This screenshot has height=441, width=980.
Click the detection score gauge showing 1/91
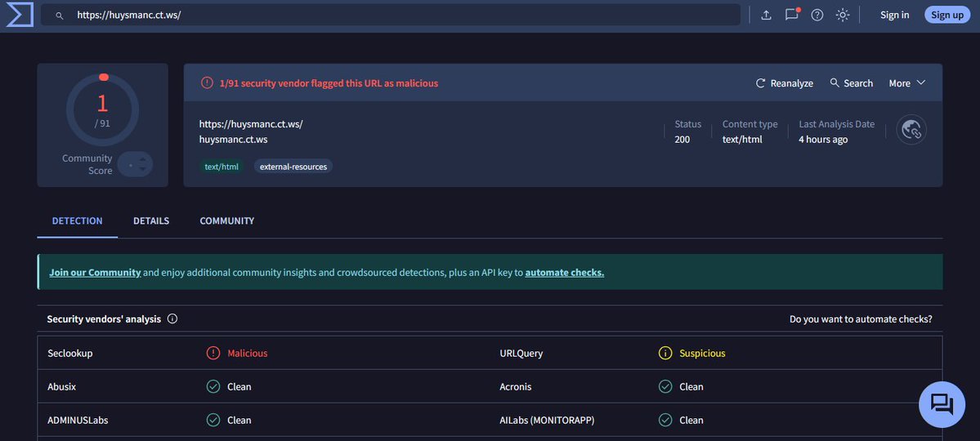click(102, 109)
